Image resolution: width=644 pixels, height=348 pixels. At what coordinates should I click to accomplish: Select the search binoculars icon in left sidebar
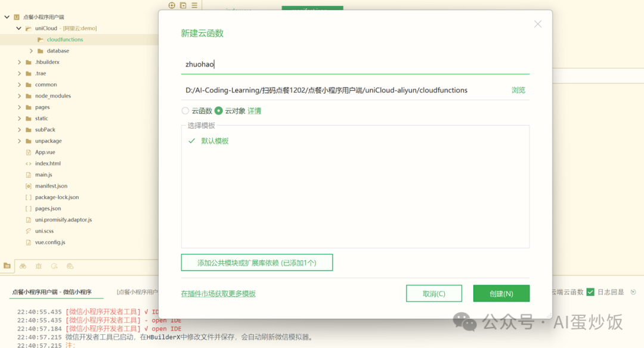point(23,266)
